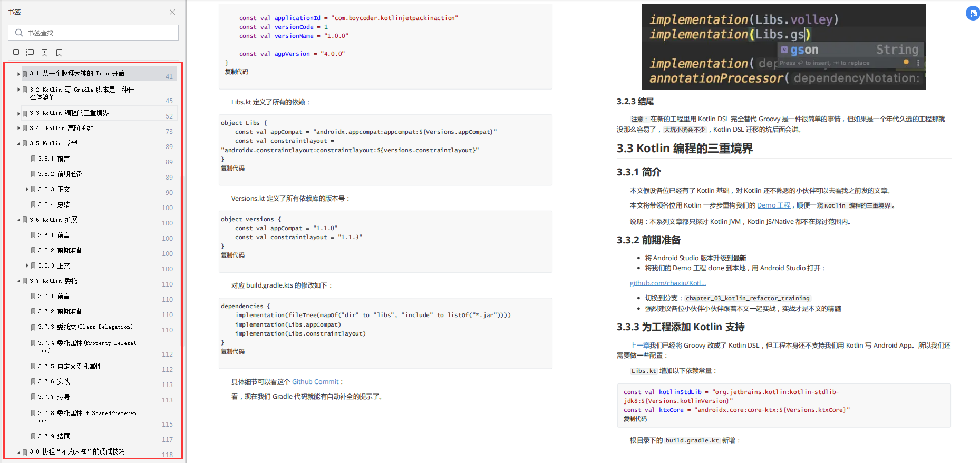Click the gson autocomplete screenshot image

click(x=784, y=47)
